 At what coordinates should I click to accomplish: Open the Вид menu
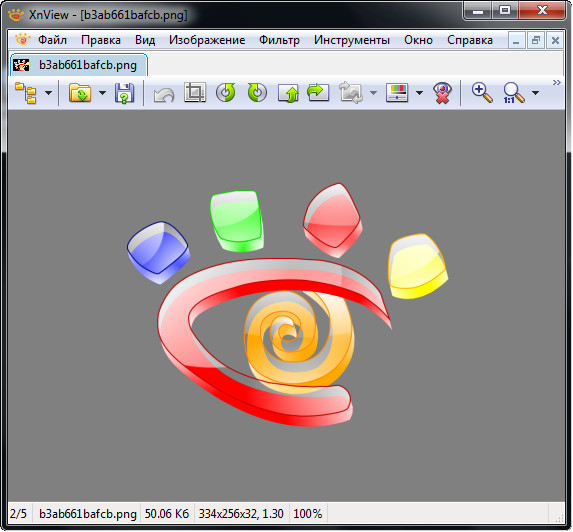145,40
